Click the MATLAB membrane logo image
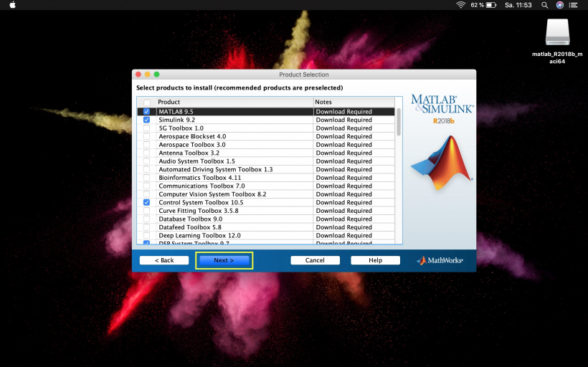588x367 pixels. point(442,163)
